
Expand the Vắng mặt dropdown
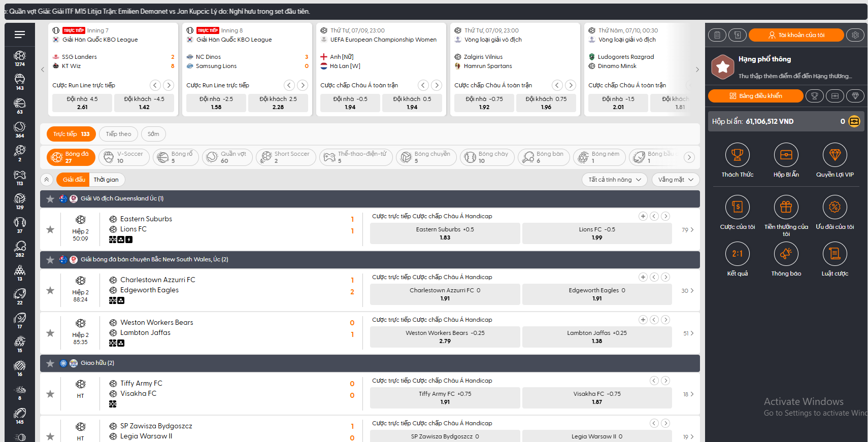coord(676,180)
